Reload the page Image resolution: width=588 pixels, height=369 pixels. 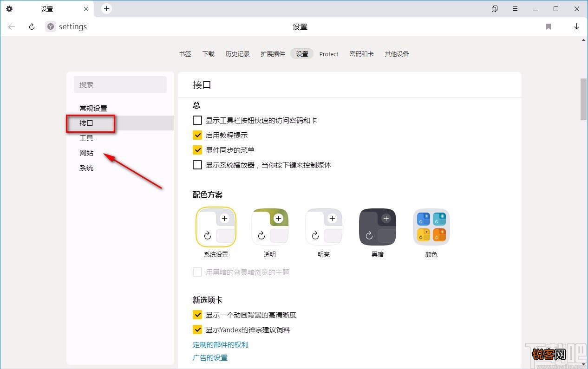click(32, 27)
